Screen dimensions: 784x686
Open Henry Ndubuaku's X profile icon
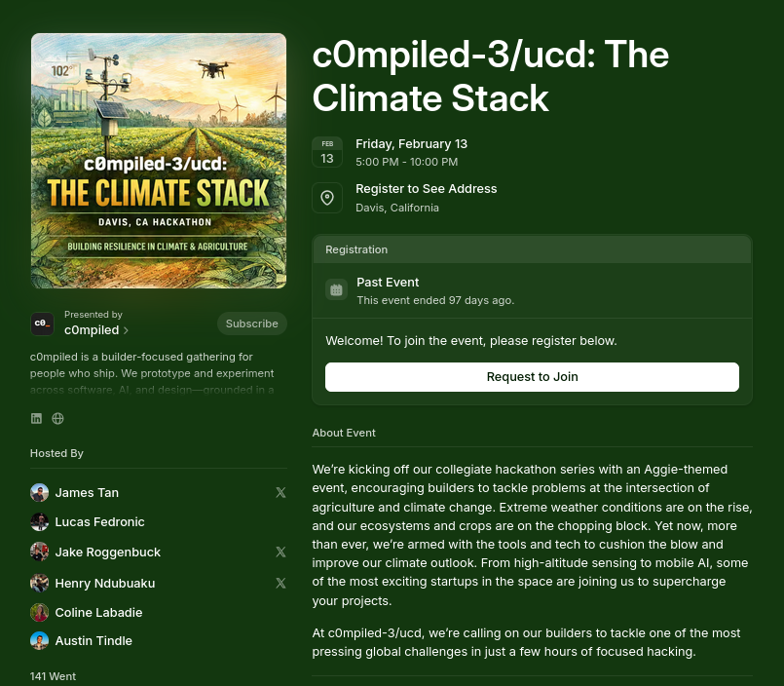click(281, 583)
